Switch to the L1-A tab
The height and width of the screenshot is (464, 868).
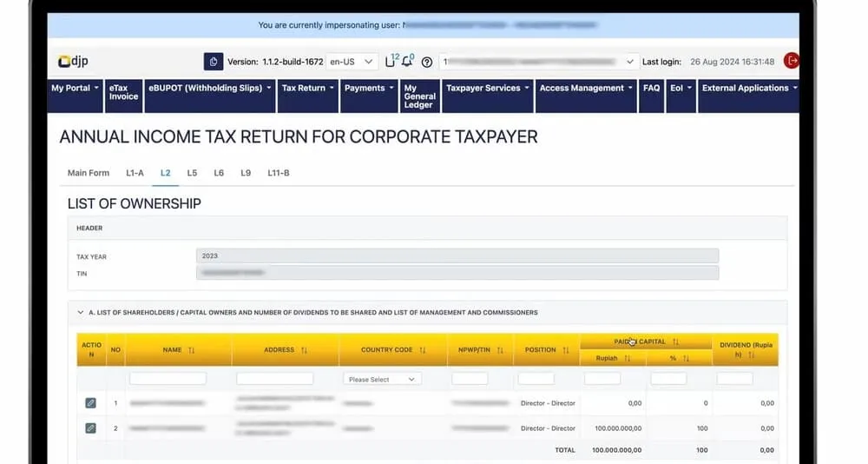(x=135, y=173)
